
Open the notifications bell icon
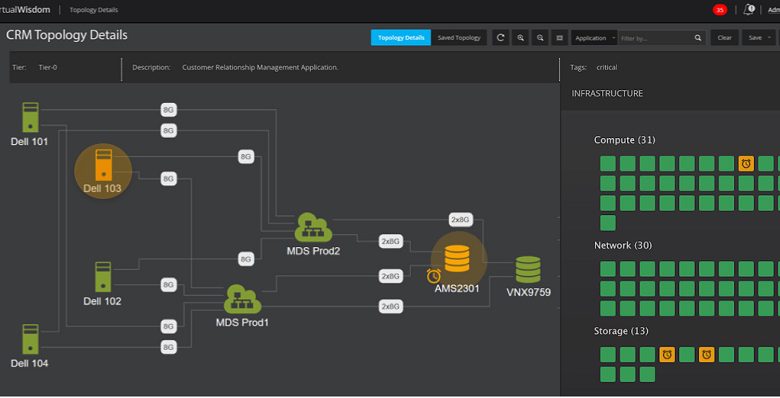749,9
